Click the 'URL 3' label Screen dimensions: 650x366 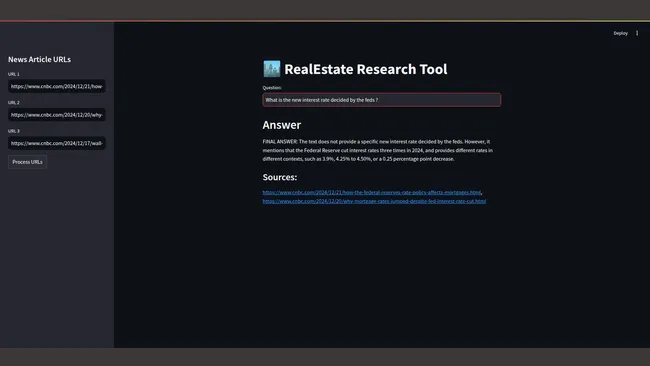tap(14, 131)
